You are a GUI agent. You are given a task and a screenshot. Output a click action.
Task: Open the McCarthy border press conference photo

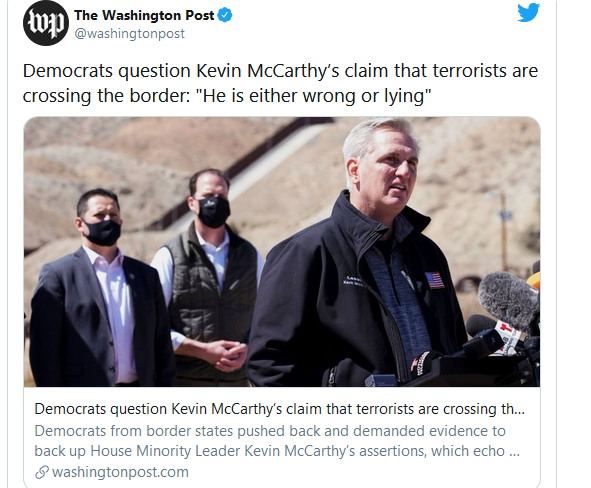pyautogui.click(x=282, y=252)
